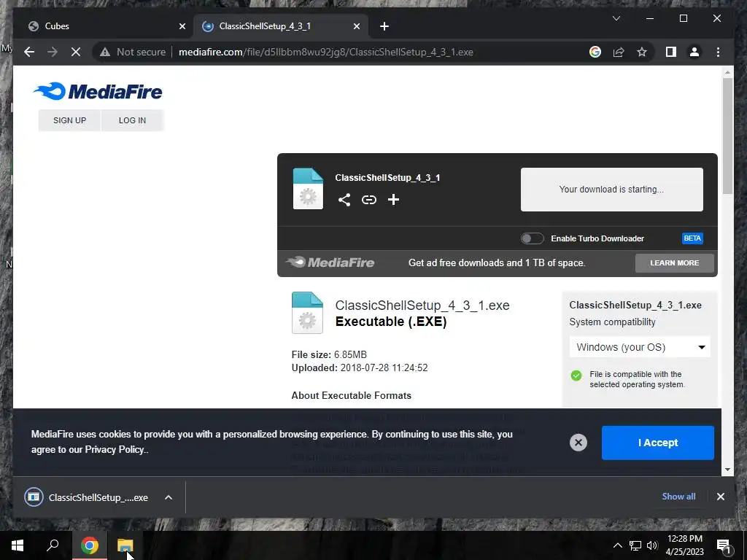Viewport: 747px width, 560px height.
Task: Click the Uploaded: 2018-07-28 11:24:52 text
Action: pos(360,367)
